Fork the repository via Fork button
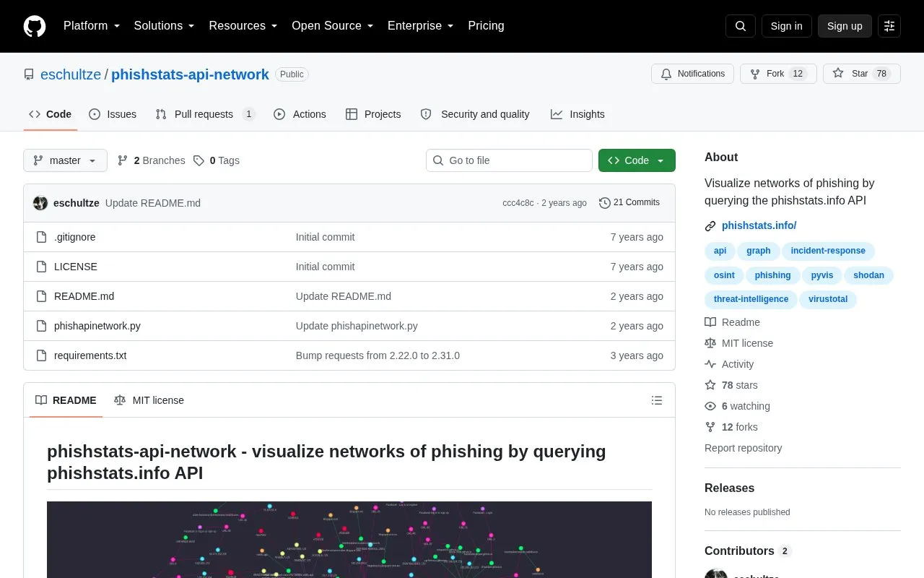The width and height of the screenshot is (924, 578). pos(778,74)
